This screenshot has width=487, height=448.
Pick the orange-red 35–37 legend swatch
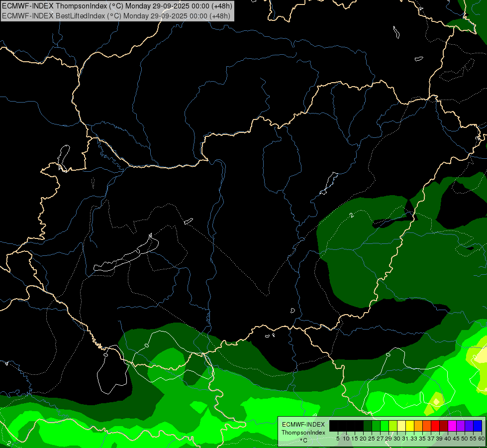[x=427, y=426]
